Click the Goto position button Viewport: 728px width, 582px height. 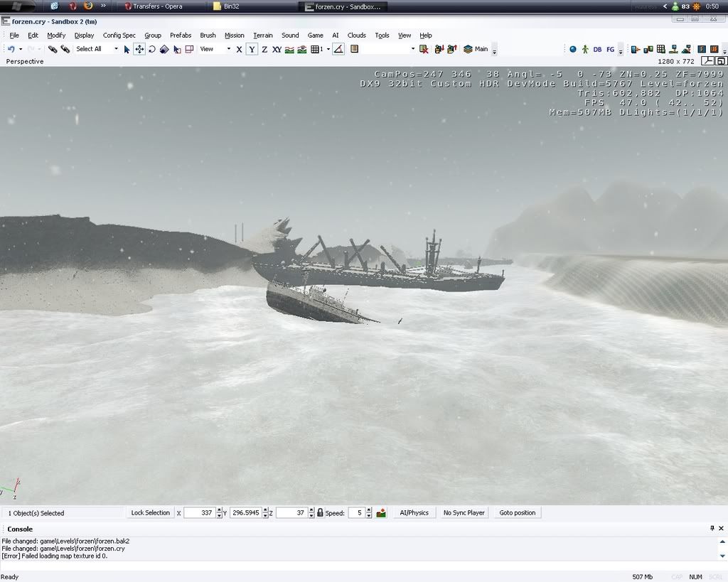[518, 513]
